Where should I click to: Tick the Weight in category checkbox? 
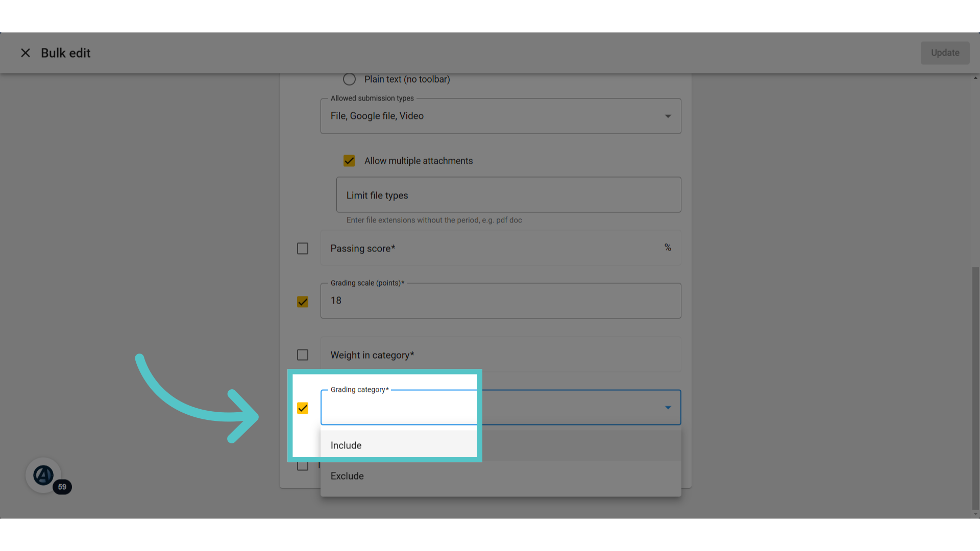coord(303,355)
